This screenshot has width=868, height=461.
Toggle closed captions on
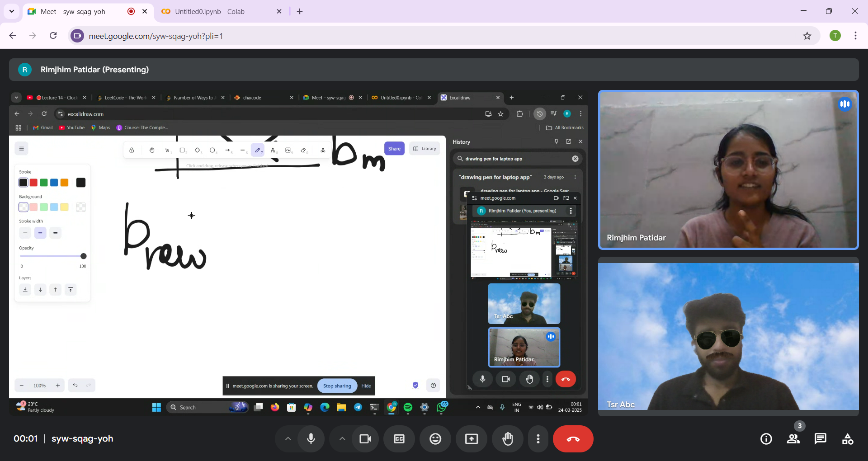[x=399, y=439]
